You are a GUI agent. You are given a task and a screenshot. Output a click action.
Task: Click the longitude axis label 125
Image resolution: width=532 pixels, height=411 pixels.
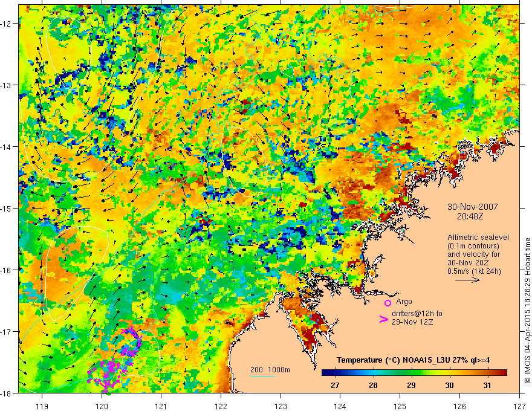400,406
